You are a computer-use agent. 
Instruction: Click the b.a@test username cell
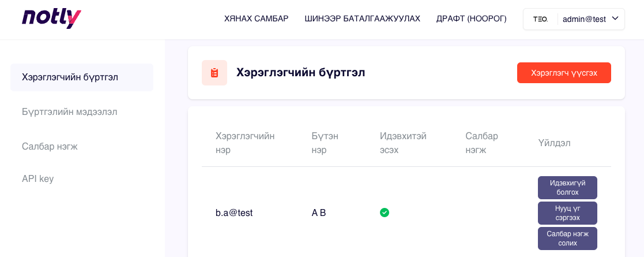[x=234, y=213]
